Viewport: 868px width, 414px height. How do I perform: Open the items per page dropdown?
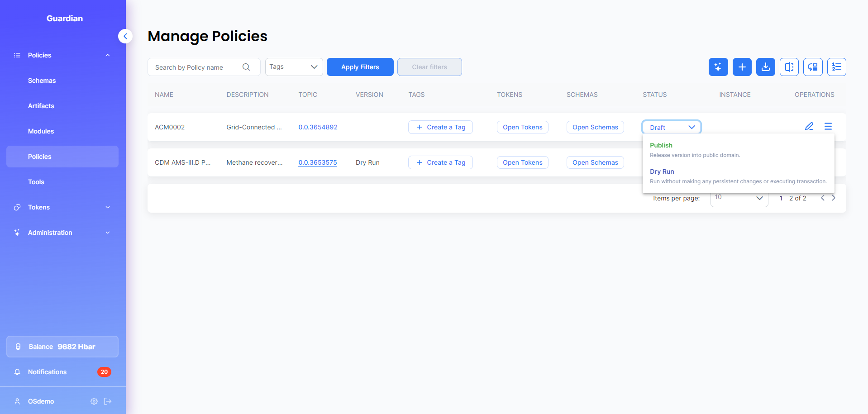739,198
